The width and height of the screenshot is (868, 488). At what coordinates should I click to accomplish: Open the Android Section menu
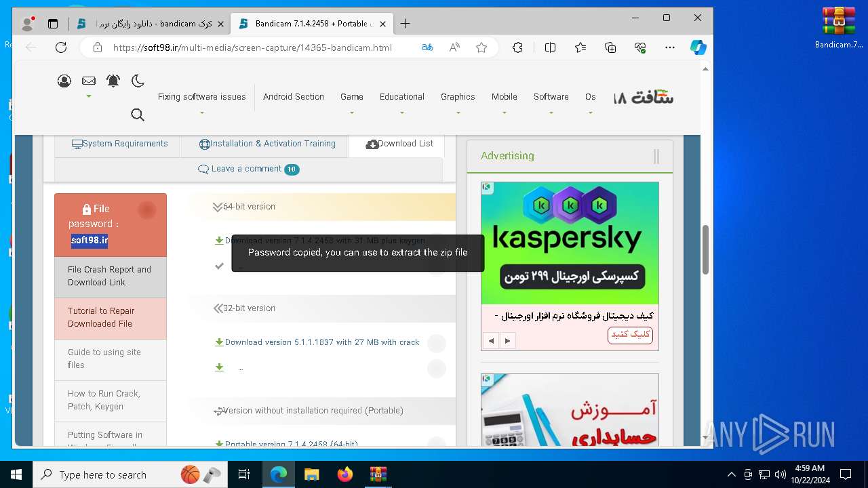click(x=294, y=97)
